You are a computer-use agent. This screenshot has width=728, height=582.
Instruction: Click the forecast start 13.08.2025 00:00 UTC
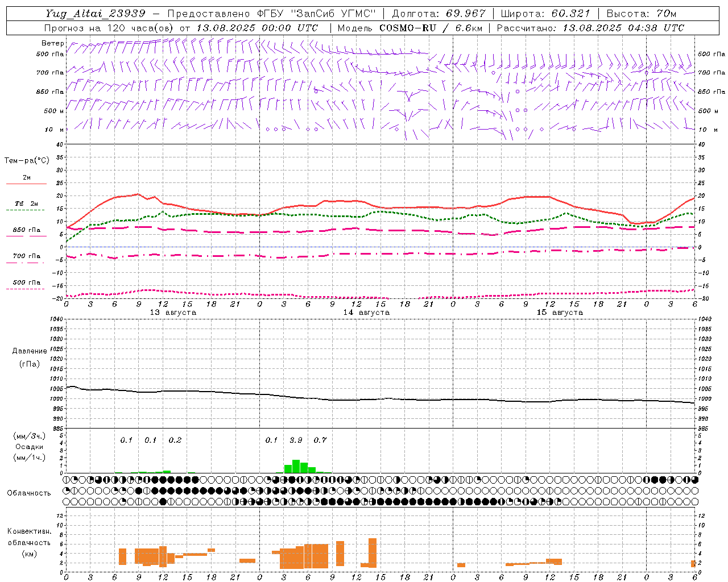[x=257, y=28]
